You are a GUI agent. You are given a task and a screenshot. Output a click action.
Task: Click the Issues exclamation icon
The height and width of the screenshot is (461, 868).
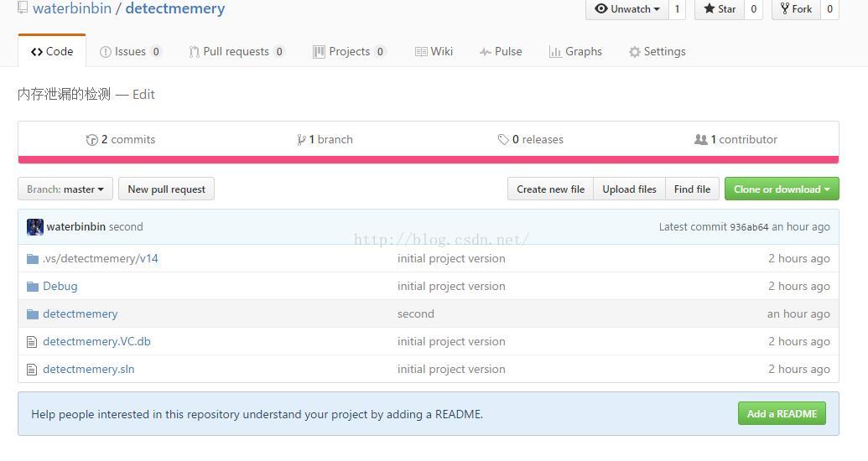click(x=105, y=52)
